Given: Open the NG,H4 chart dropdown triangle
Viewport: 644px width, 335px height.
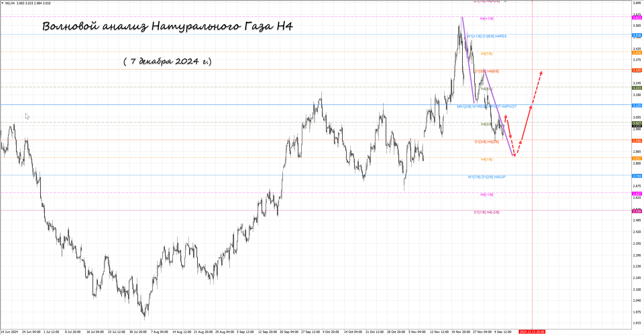Looking at the screenshot, I should pos(3,3).
